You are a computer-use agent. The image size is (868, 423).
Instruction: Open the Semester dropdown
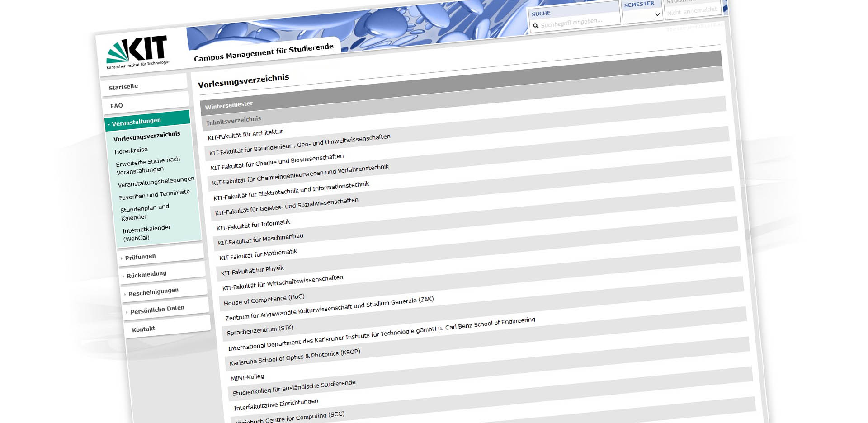642,15
